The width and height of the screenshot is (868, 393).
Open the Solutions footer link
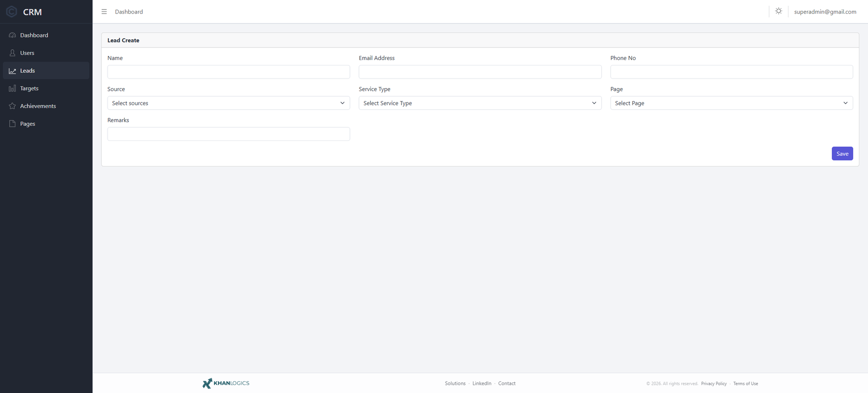click(x=455, y=384)
